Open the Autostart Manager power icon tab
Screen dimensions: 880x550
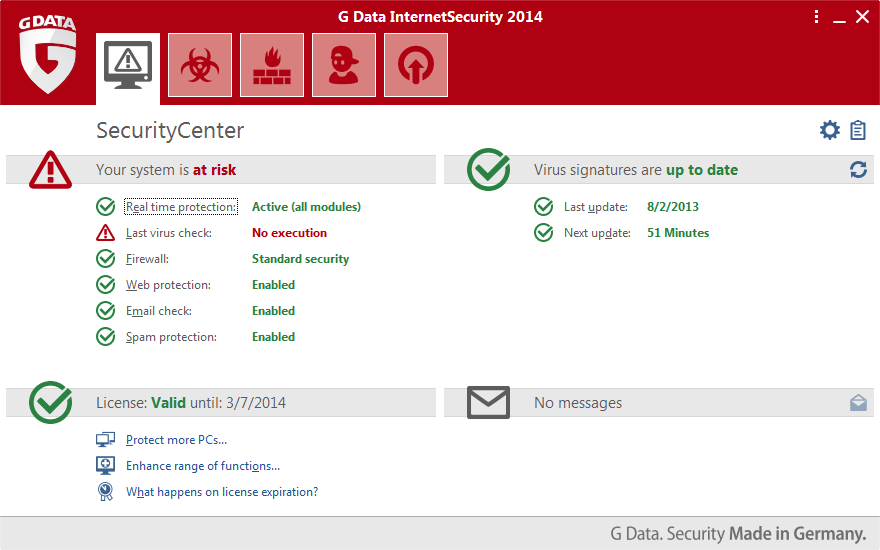click(x=416, y=65)
